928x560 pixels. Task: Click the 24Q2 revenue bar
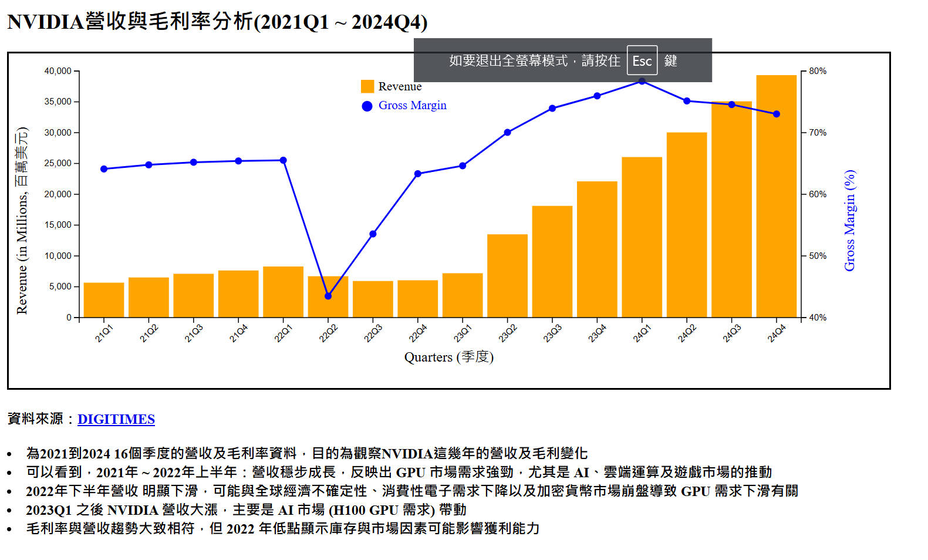(x=687, y=225)
